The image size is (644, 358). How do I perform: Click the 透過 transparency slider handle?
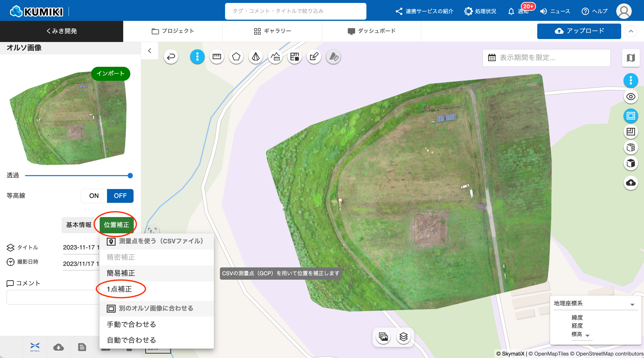[x=130, y=176]
